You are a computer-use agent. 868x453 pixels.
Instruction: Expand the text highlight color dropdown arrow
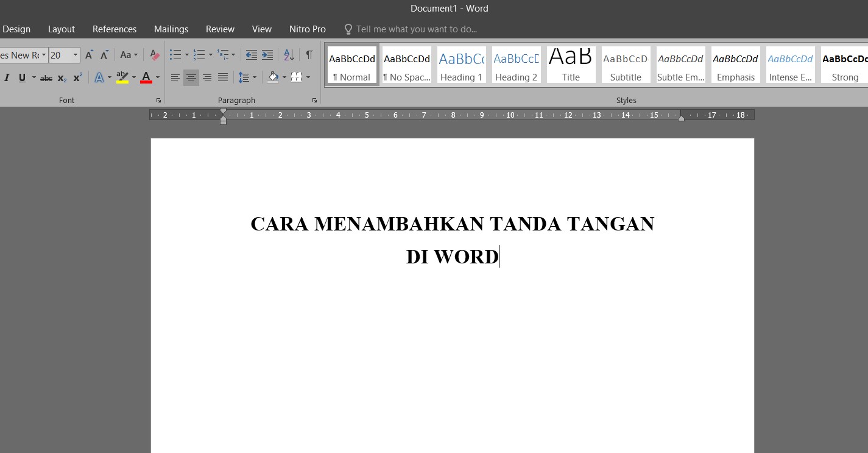[x=133, y=77]
